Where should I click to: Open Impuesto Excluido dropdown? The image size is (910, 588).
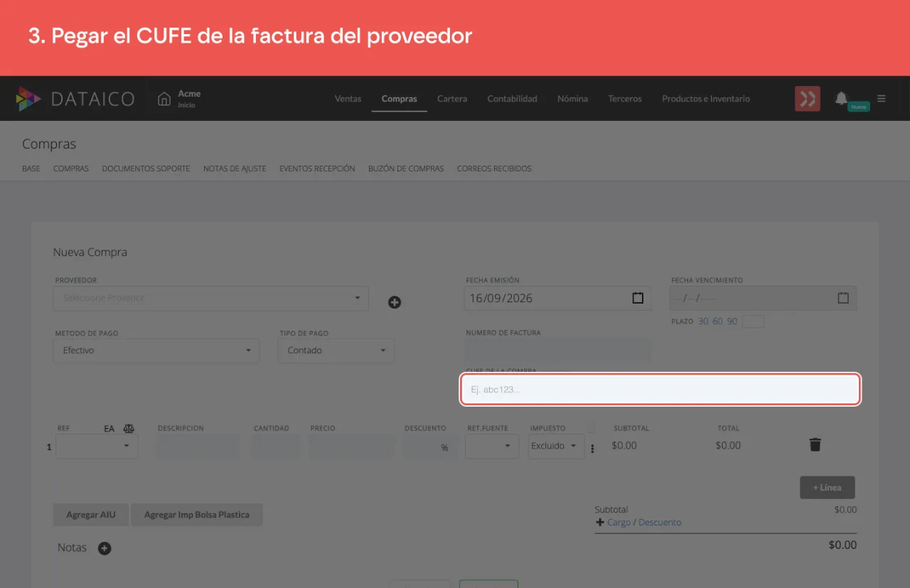click(556, 446)
